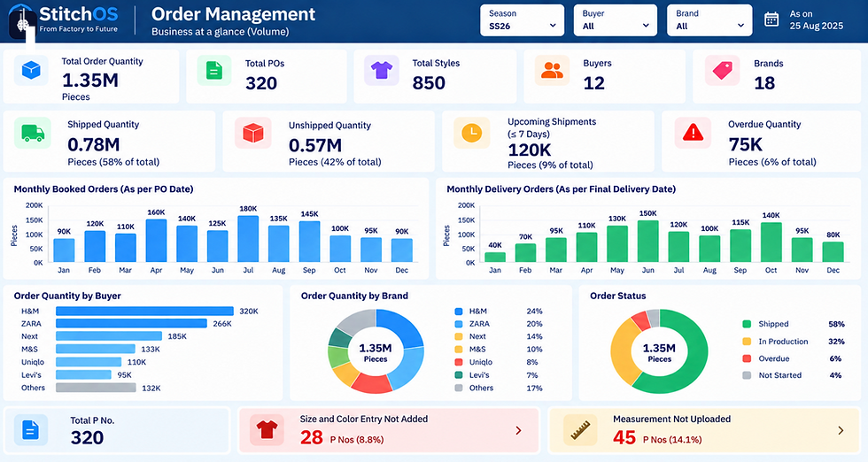This screenshot has width=868, height=462.
Task: Click the Next 14% brand legend entry
Action: point(498,336)
